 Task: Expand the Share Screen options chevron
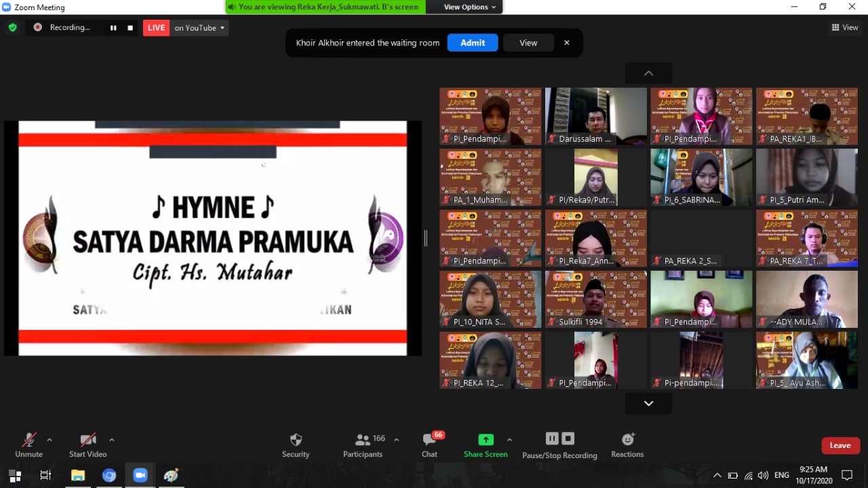509,438
